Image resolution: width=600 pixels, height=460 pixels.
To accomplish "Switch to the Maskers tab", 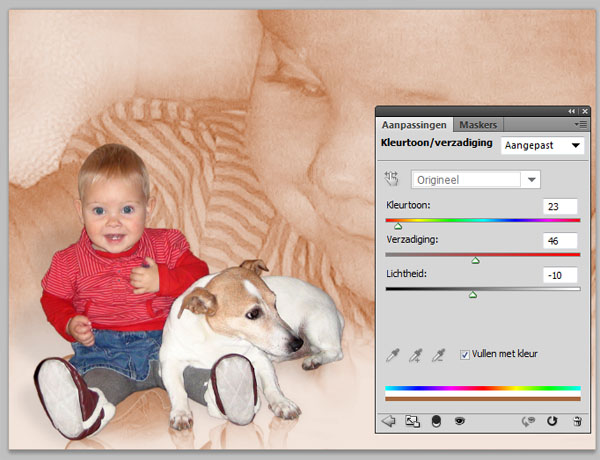I will pos(478,125).
